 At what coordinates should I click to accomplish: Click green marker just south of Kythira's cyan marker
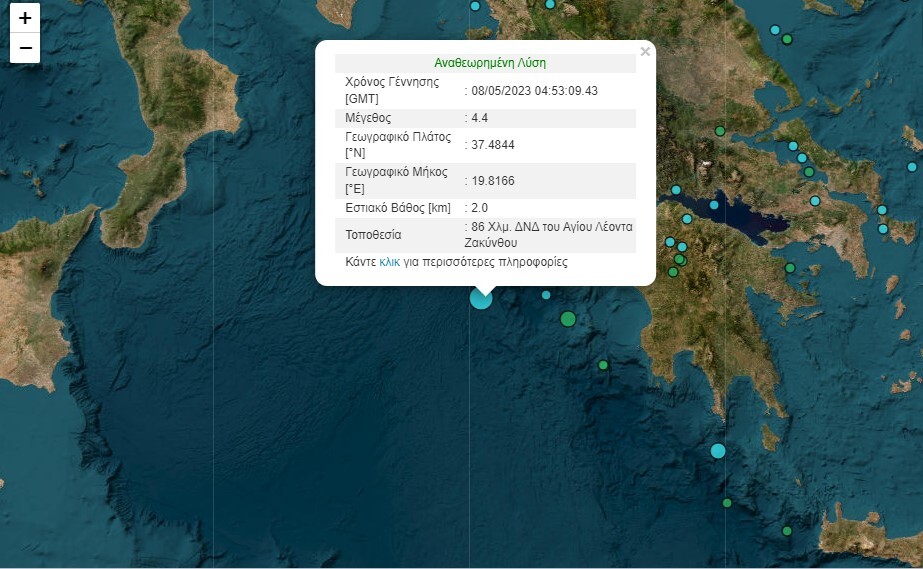[727, 503]
